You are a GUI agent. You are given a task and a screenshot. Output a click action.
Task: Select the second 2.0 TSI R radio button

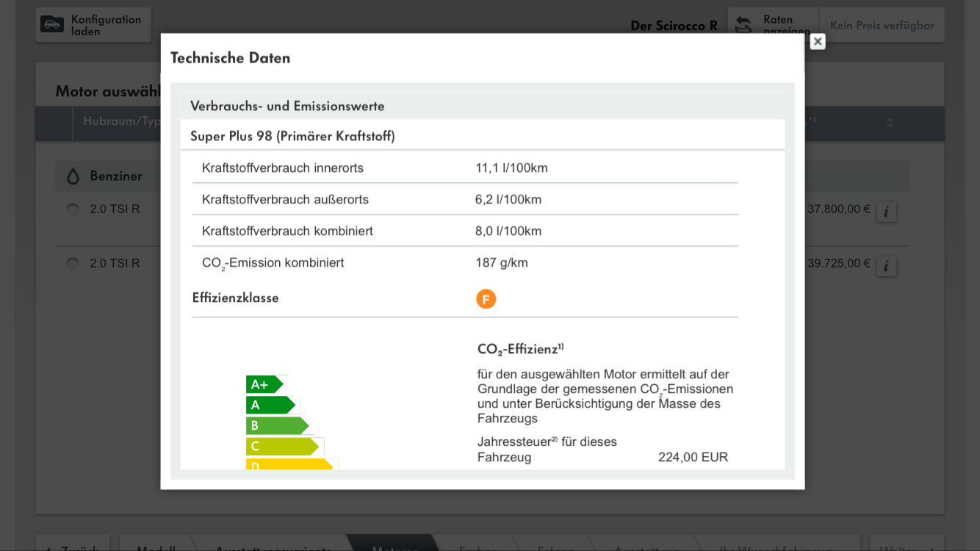(x=73, y=263)
